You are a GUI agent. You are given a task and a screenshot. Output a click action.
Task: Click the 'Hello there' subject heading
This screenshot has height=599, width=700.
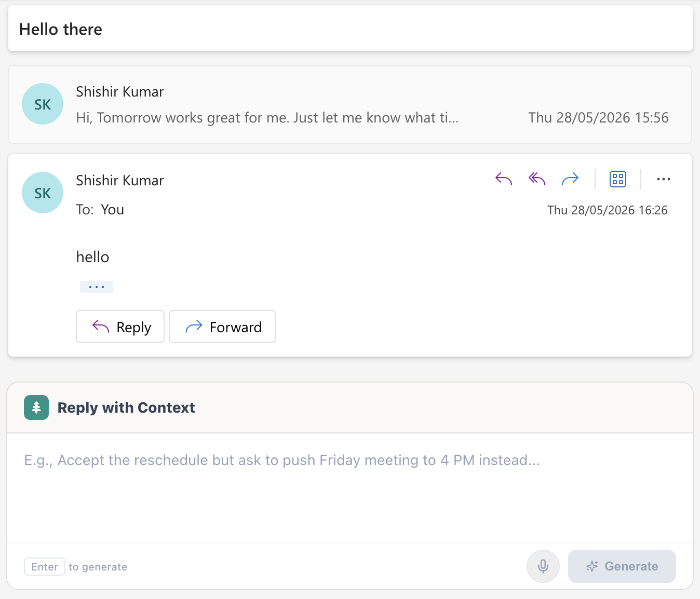(x=61, y=29)
